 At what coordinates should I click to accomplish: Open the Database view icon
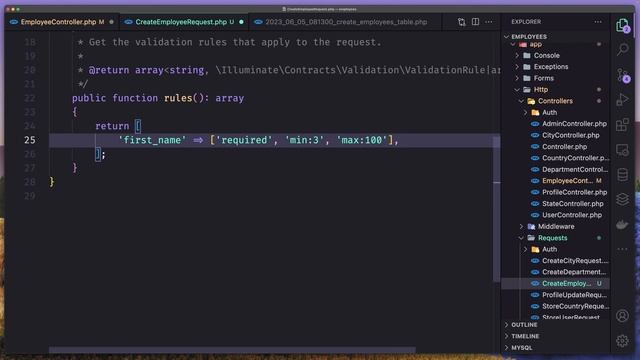click(x=622, y=175)
